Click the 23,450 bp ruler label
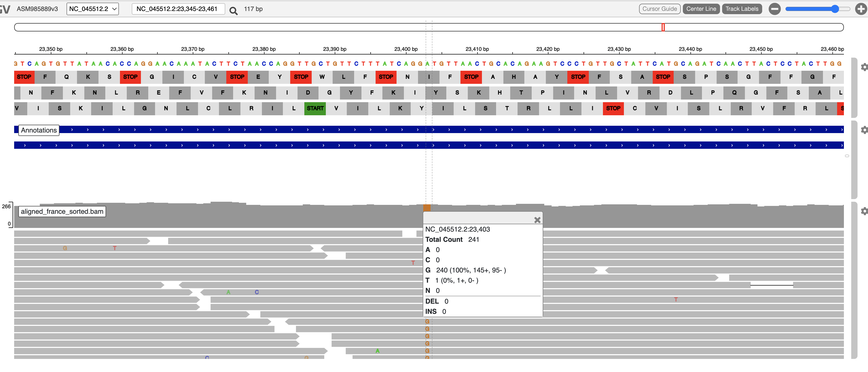The width and height of the screenshot is (868, 372). [761, 49]
